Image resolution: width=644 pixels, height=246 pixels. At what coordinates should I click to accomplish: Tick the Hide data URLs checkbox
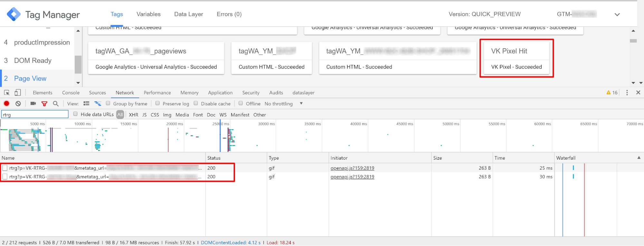pos(75,114)
